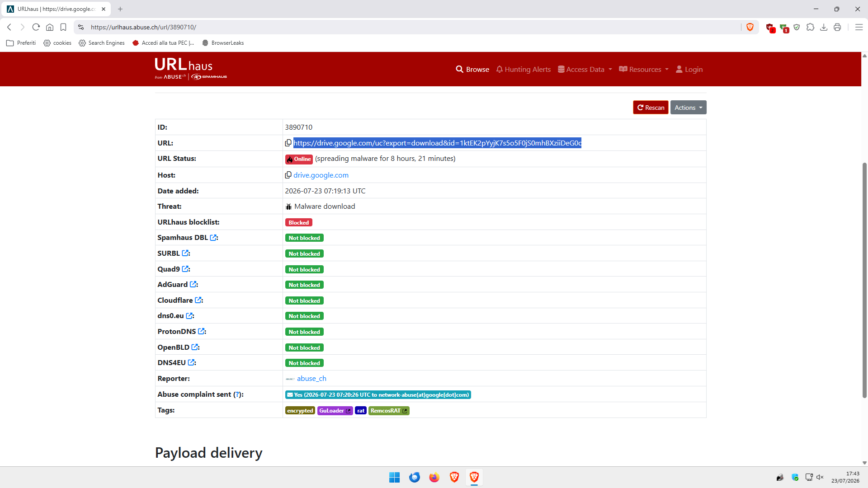Click the Online status badge
Image resolution: width=868 pixels, height=488 pixels.
[x=299, y=159]
